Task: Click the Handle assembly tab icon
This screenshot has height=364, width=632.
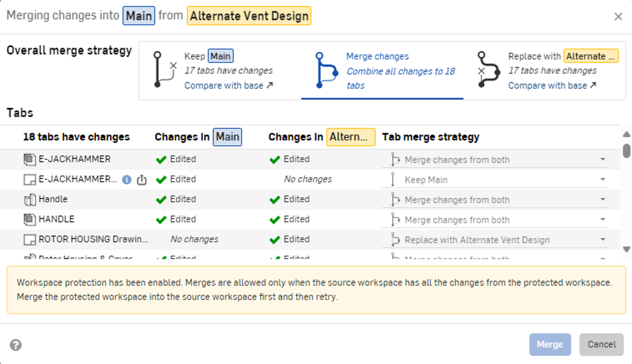Action: tap(30, 200)
